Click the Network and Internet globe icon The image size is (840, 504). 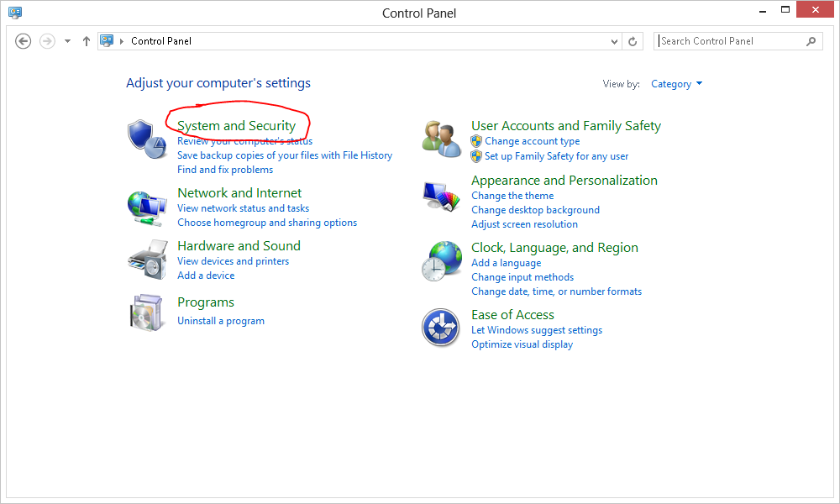[146, 207]
